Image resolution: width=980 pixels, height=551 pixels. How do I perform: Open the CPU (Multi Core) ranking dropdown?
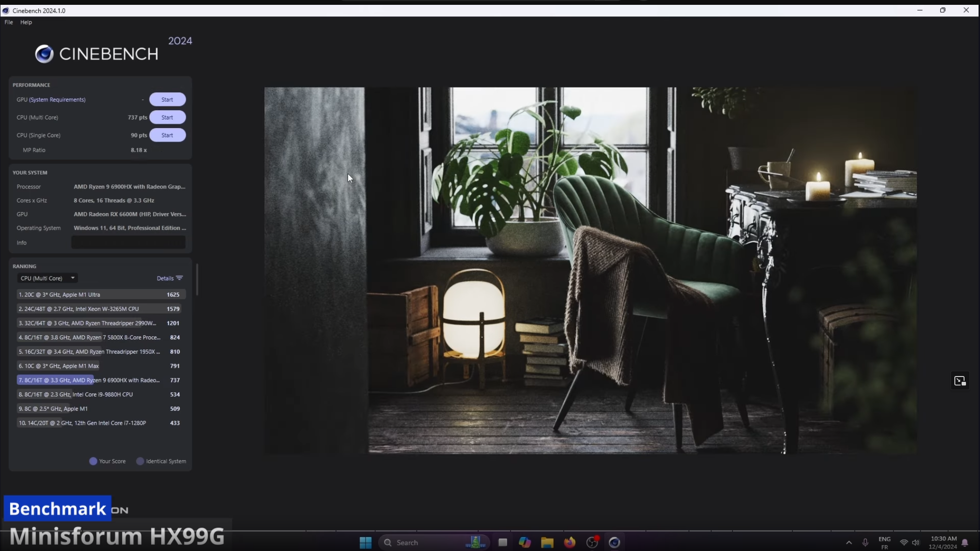point(47,278)
